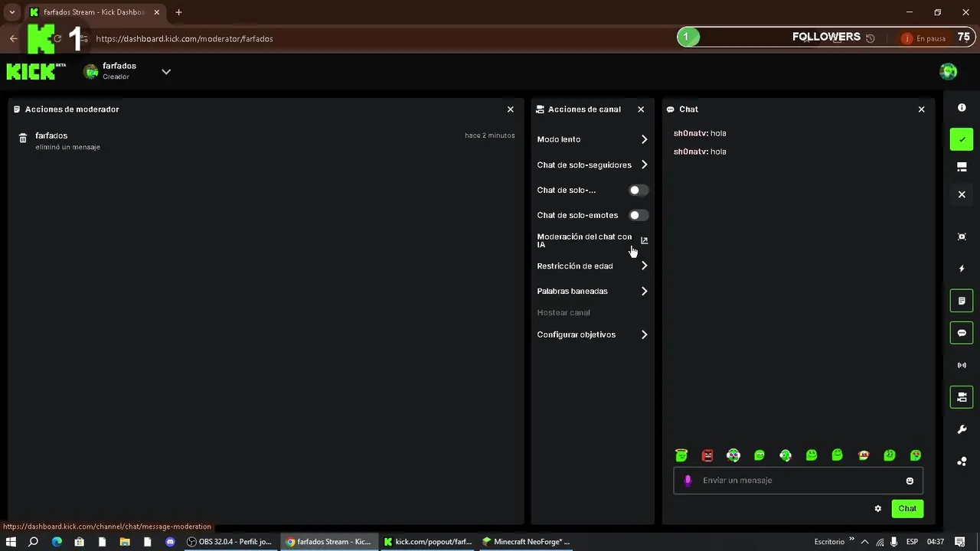980x551 pixels.
Task: Open Minecraft NeoForge from the taskbar
Action: 525,542
